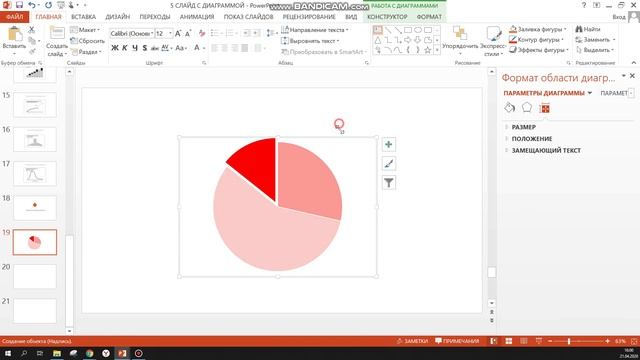Open the Выделить select dropdown
The width and height of the screenshot is (640, 360).
[594, 50]
